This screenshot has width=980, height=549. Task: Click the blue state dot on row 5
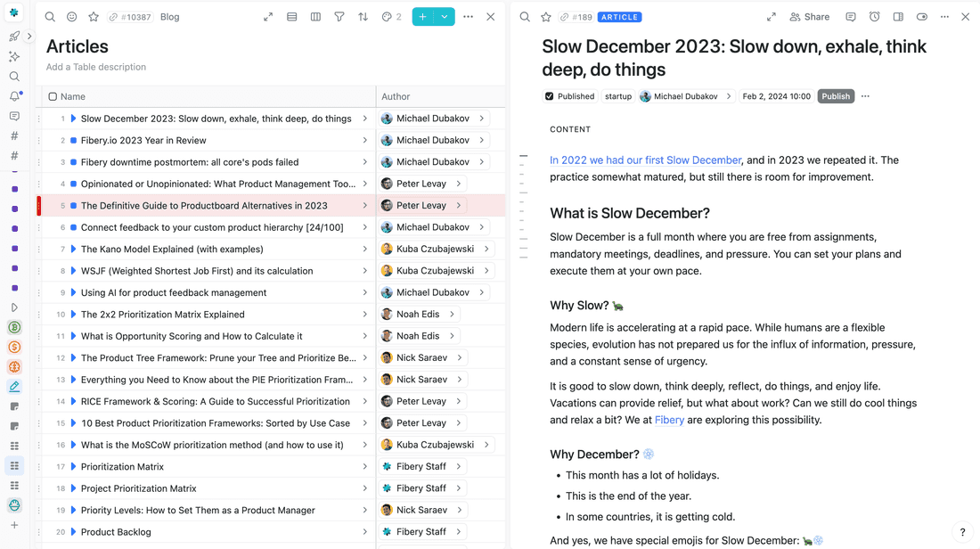point(74,206)
